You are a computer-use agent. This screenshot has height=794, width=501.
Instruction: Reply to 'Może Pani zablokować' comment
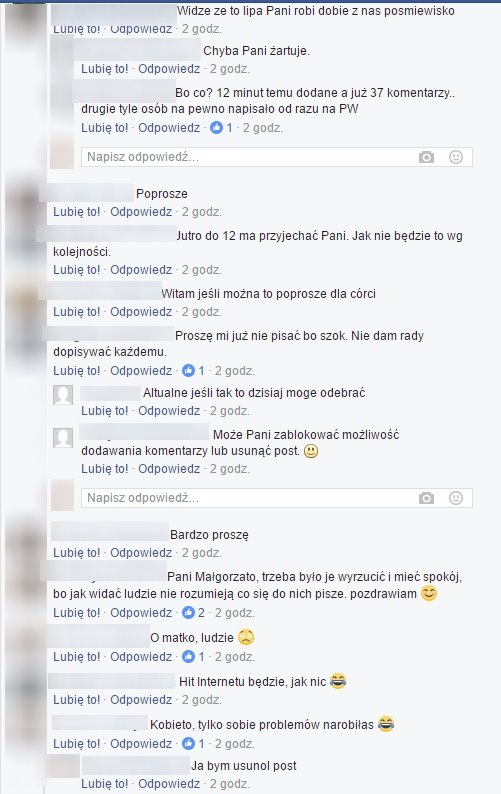point(169,469)
